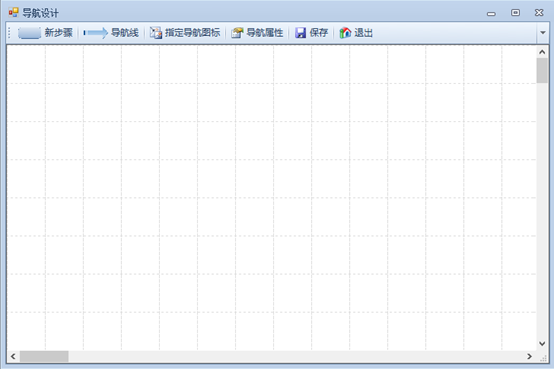Image resolution: width=554 pixels, height=369 pixels.
Task: Close the 导航设计 window
Action: point(539,13)
